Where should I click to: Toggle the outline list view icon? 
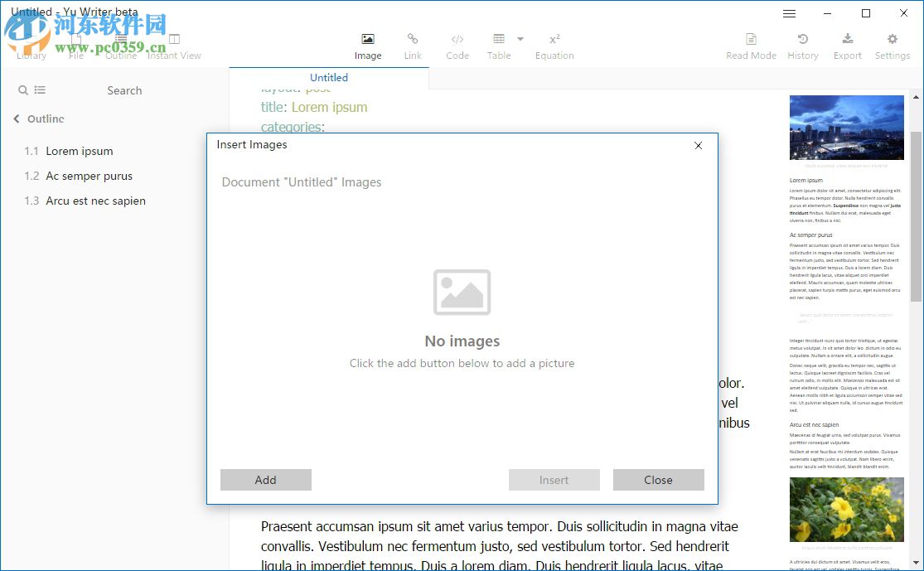[40, 90]
